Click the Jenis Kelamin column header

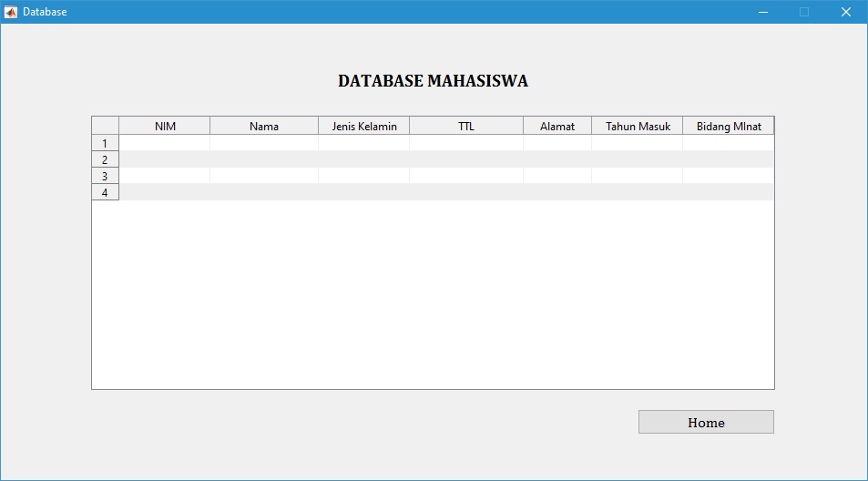pyautogui.click(x=364, y=127)
